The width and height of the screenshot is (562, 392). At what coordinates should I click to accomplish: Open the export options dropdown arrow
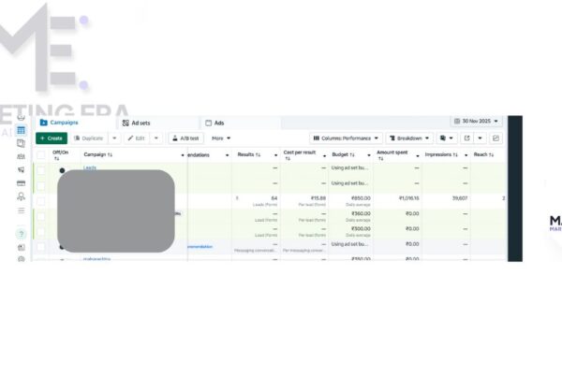480,138
